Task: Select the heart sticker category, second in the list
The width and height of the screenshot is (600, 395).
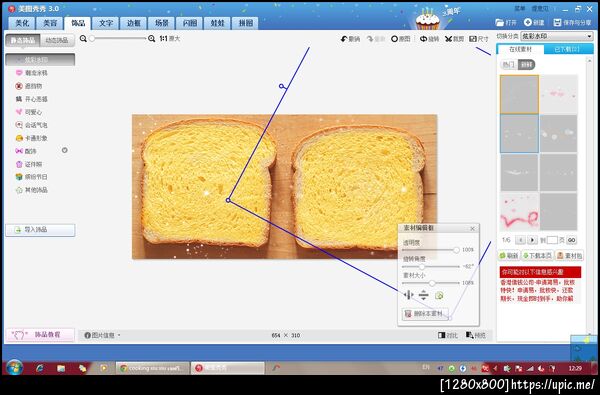Action: coord(31,73)
